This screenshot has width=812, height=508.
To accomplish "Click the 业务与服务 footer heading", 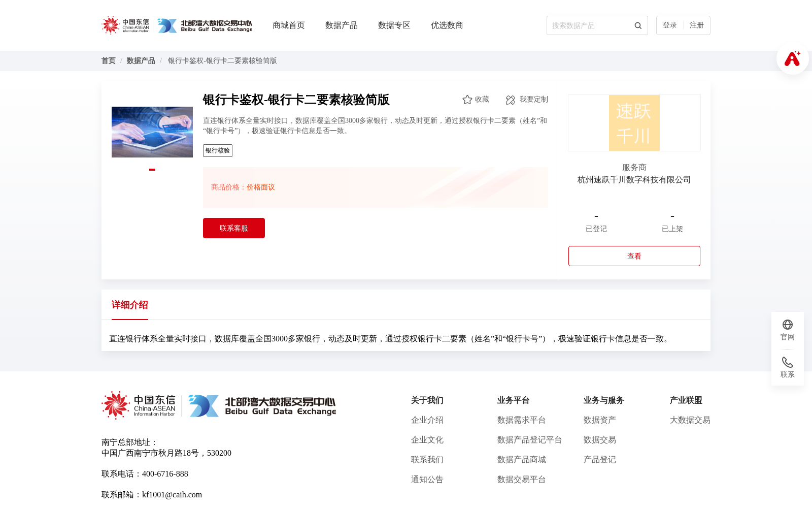I will (x=604, y=400).
